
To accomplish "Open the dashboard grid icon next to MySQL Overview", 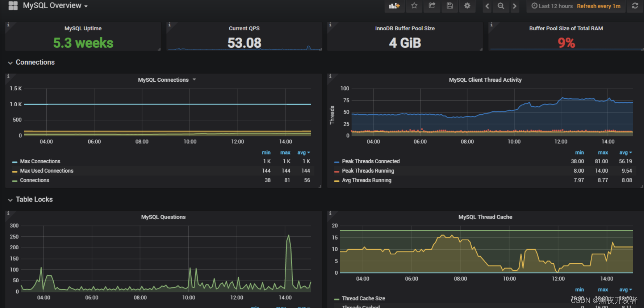I will (x=13, y=6).
